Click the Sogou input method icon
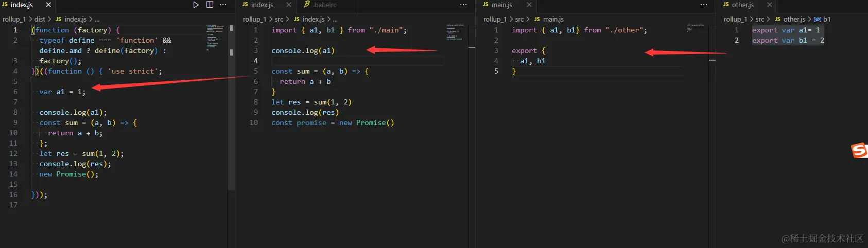The height and width of the screenshot is (248, 868). click(859, 150)
